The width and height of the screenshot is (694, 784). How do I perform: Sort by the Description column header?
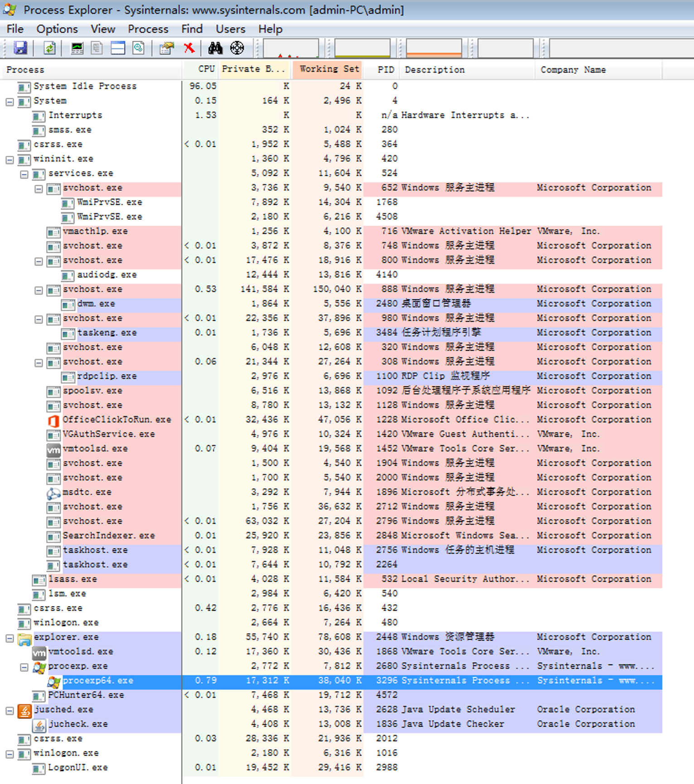467,70
